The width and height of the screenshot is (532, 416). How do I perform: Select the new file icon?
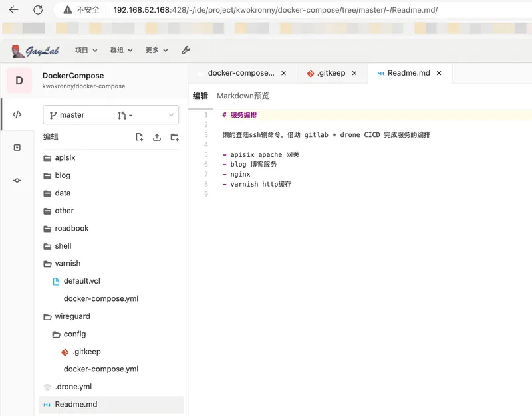[x=139, y=136]
